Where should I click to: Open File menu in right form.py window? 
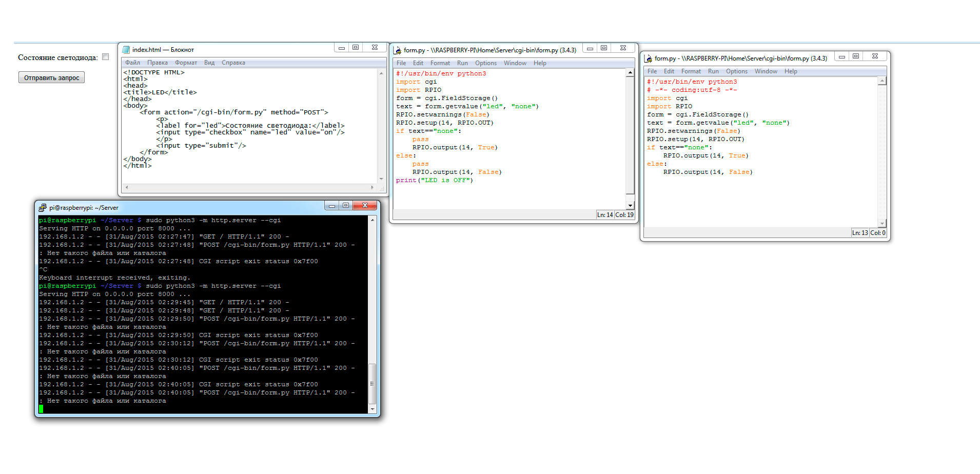652,71
